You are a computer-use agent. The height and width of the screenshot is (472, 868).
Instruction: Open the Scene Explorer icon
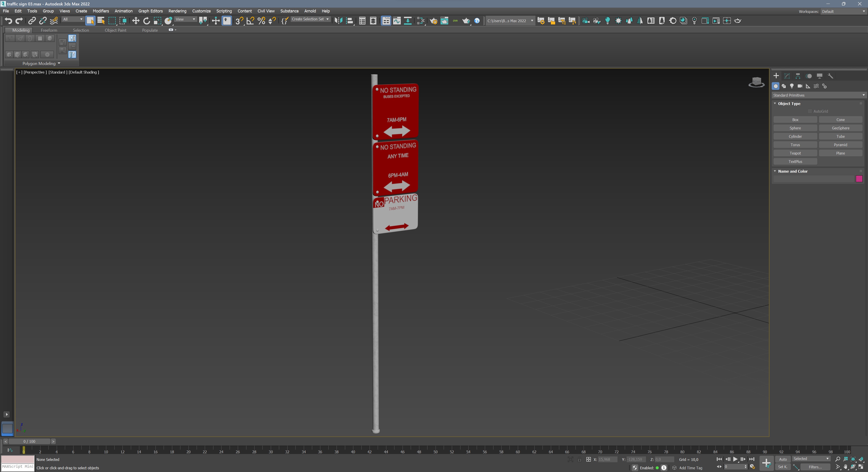(x=362, y=21)
